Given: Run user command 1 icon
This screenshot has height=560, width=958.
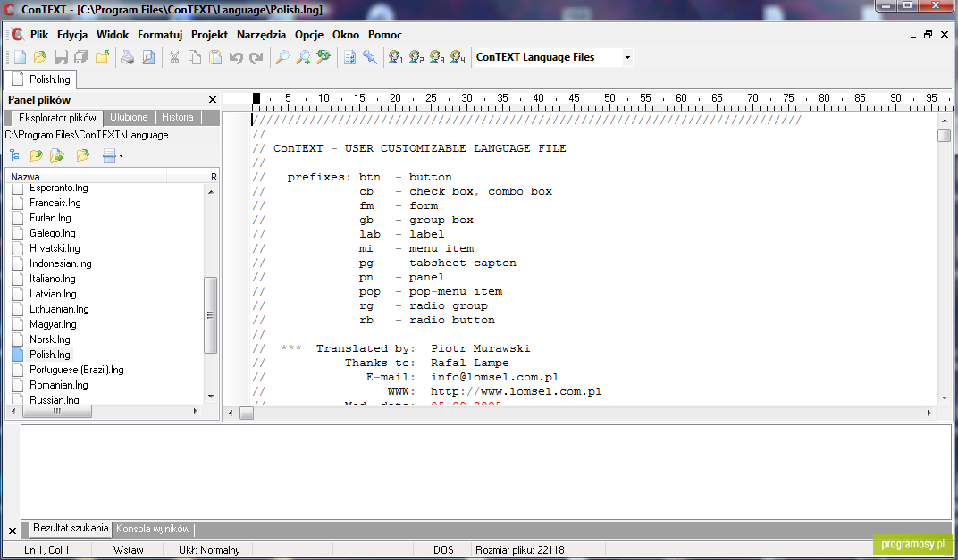Looking at the screenshot, I should pos(396,57).
